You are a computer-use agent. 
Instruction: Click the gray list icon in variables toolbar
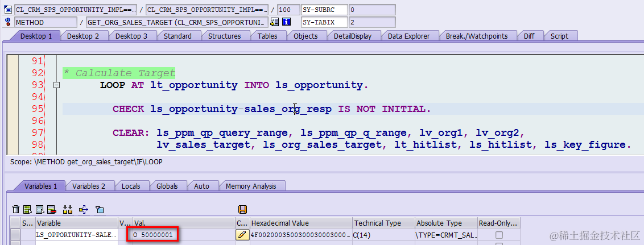[40, 210]
